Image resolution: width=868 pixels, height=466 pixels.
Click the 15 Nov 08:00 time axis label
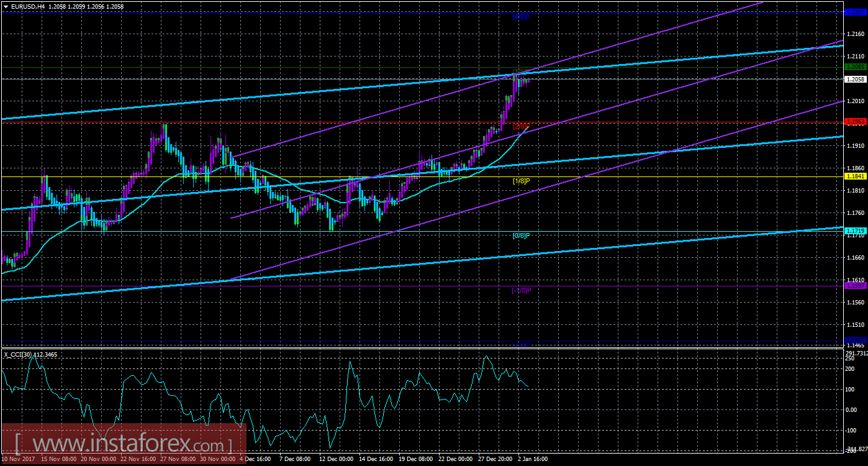pyautogui.click(x=58, y=459)
